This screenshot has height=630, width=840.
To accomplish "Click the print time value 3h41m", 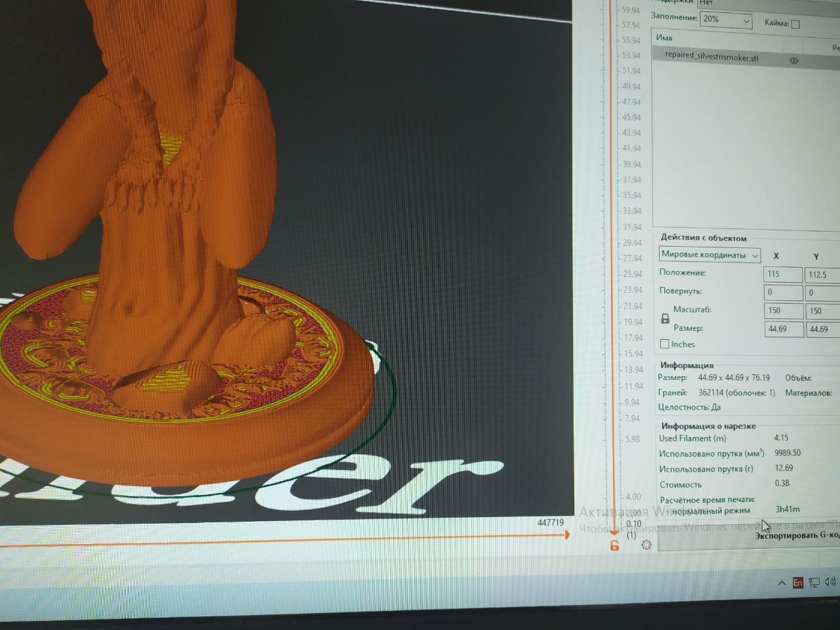I will tap(787, 509).
